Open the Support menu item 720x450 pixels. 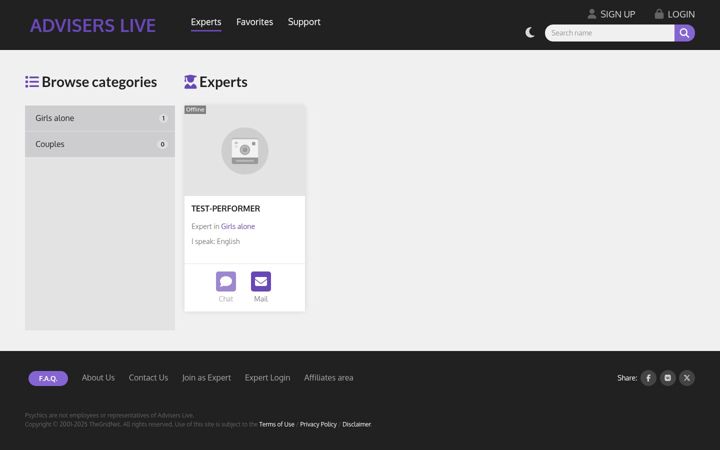pos(304,22)
